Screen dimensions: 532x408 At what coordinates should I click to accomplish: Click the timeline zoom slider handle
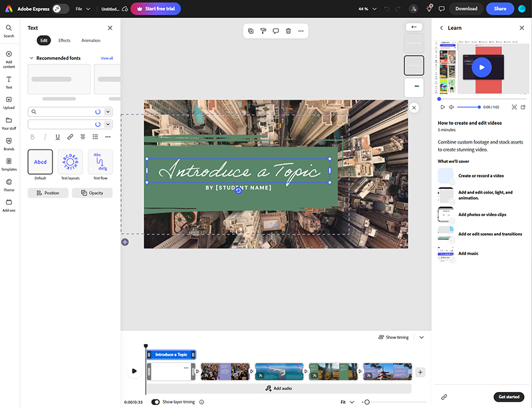tap(366, 402)
